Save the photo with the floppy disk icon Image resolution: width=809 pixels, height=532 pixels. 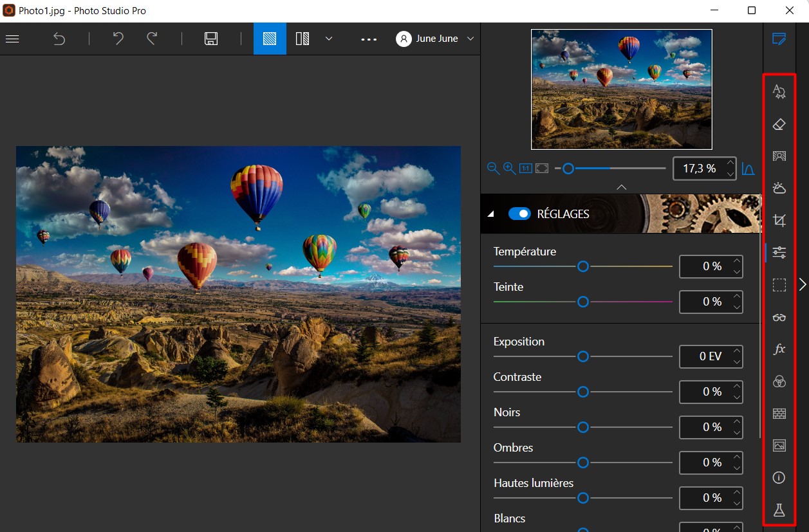tap(211, 39)
